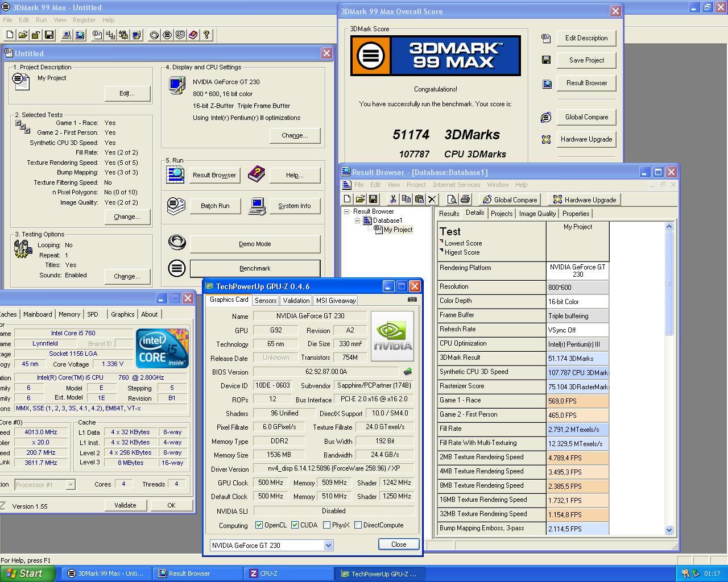Click the Paste clipboard icon in Result Browser toolbar
Image resolution: width=728 pixels, height=582 pixels.
(419, 199)
